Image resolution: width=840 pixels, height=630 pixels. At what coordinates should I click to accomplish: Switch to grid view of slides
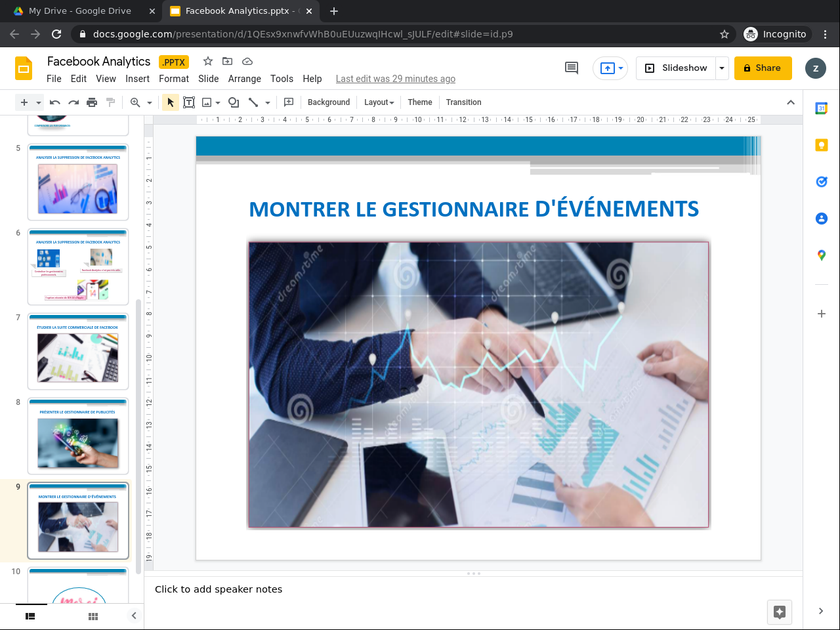(93, 616)
